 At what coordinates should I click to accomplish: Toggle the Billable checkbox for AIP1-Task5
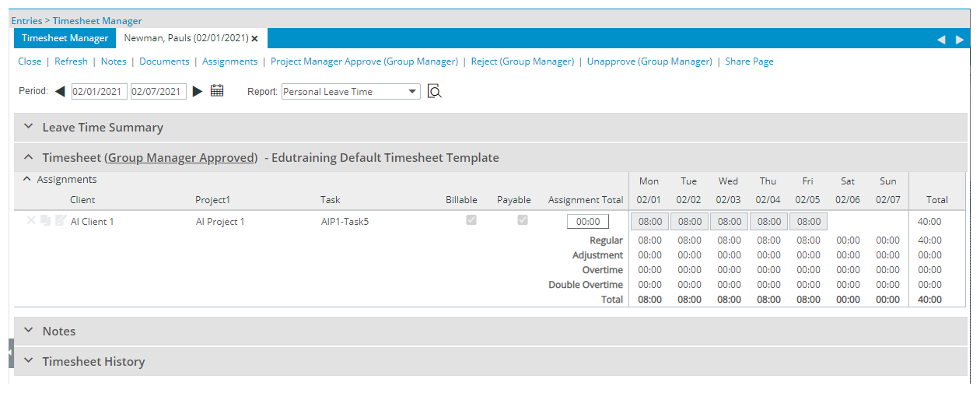click(x=471, y=220)
